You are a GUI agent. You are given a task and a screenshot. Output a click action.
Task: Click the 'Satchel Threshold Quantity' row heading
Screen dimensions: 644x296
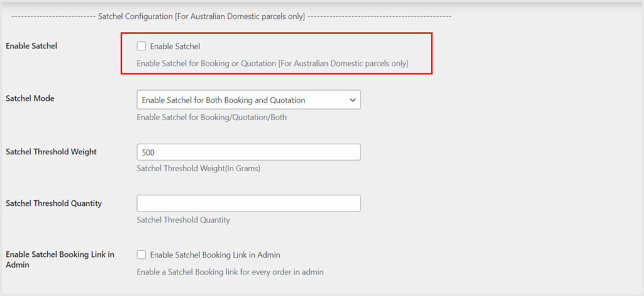point(53,203)
